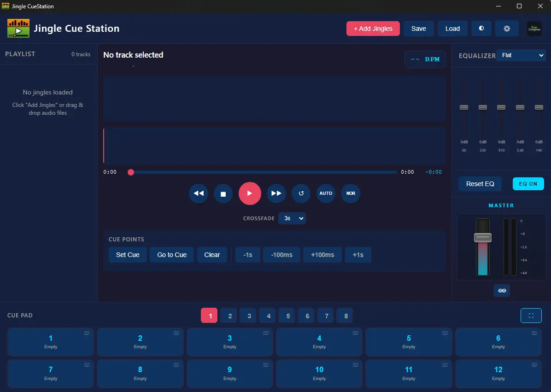Clear the cue point with Clear button
This screenshot has height=392, width=551.
point(212,255)
